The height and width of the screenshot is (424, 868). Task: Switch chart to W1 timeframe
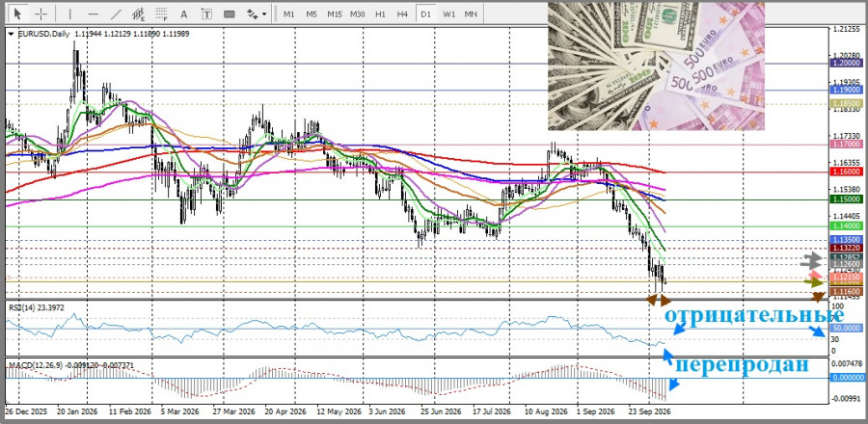[448, 14]
